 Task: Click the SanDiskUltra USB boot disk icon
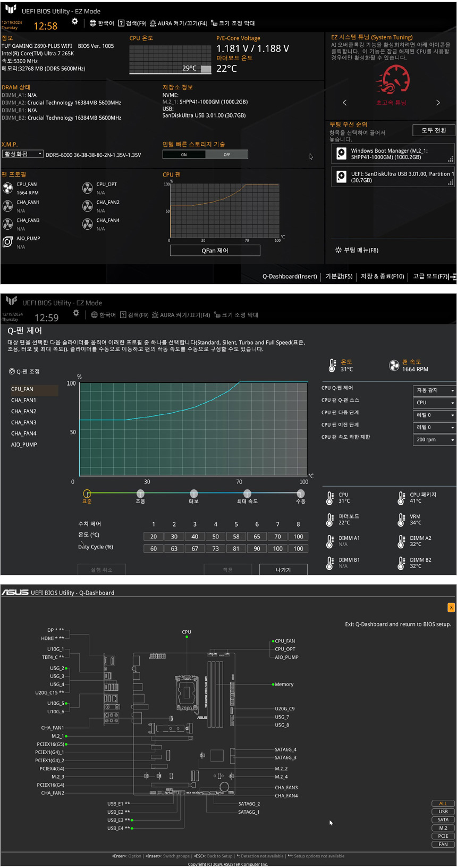[341, 177]
